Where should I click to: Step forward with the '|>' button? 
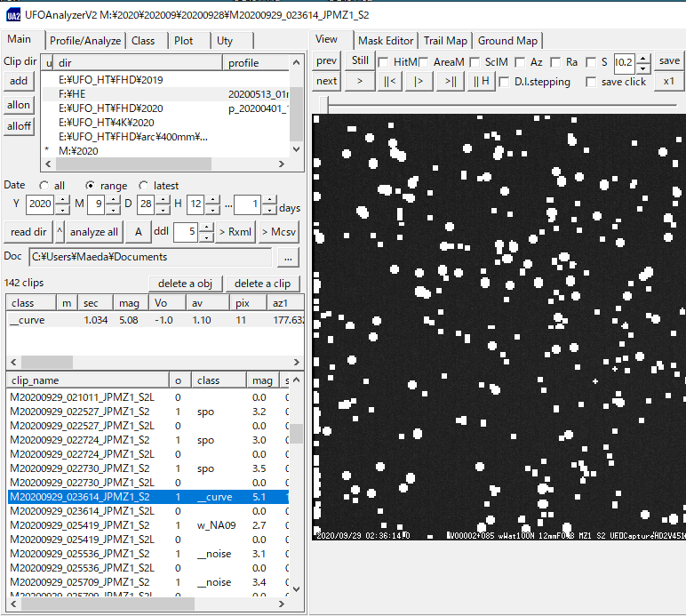pyautogui.click(x=419, y=81)
